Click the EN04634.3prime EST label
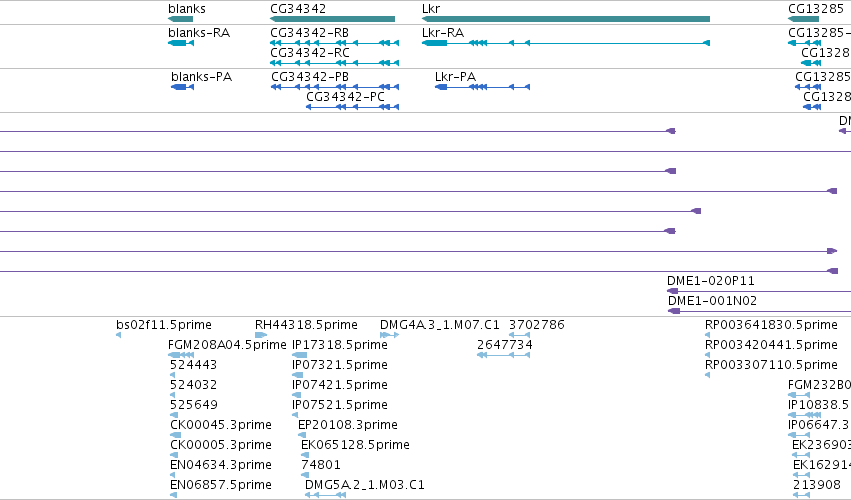The image size is (851, 500). [220, 465]
